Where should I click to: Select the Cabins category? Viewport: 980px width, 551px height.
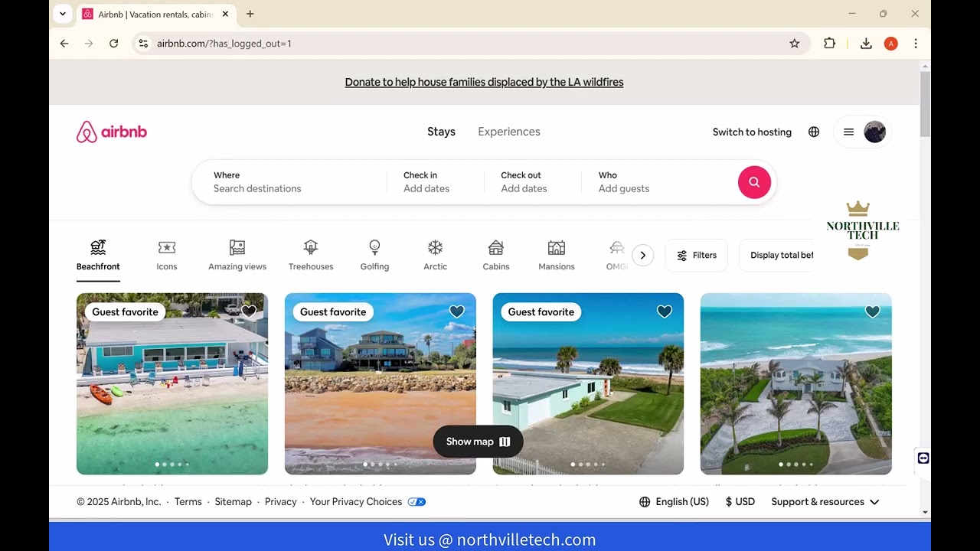(x=496, y=256)
